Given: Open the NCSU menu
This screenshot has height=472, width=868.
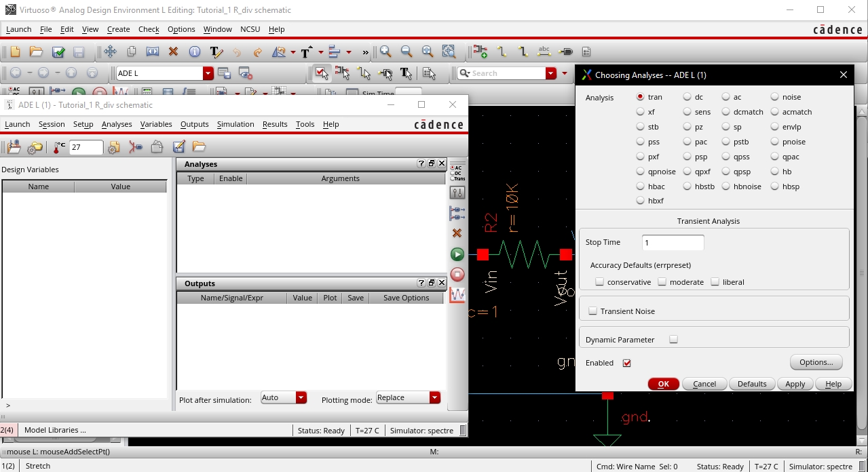Looking at the screenshot, I should [250, 29].
